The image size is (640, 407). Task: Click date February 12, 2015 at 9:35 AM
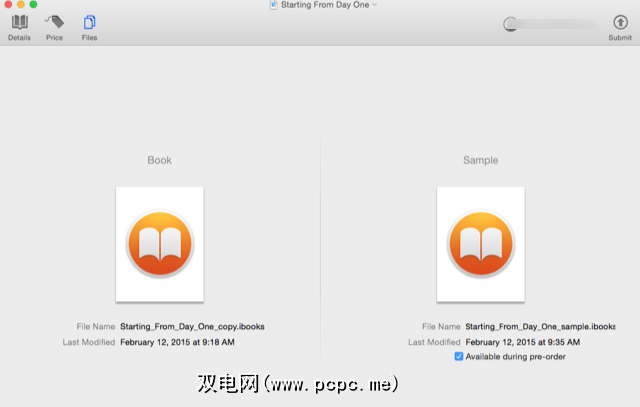pyautogui.click(x=522, y=342)
